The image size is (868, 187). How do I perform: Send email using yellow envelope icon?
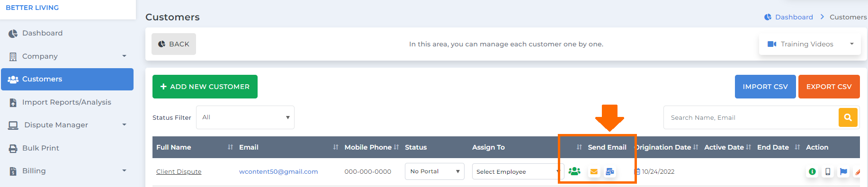click(594, 172)
